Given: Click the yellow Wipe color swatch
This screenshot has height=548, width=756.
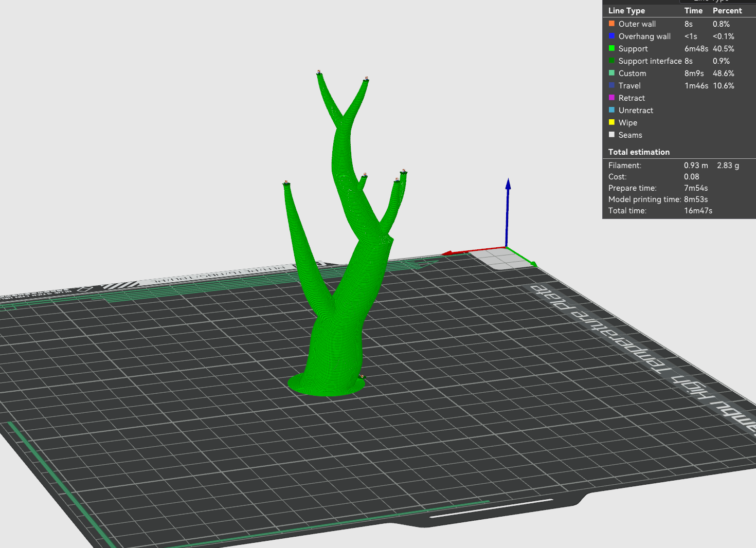Looking at the screenshot, I should (611, 121).
